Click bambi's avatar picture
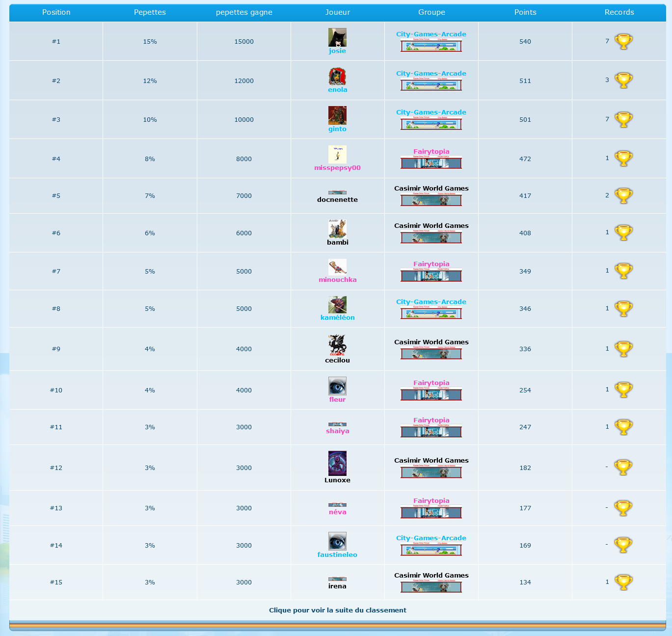 [337, 229]
